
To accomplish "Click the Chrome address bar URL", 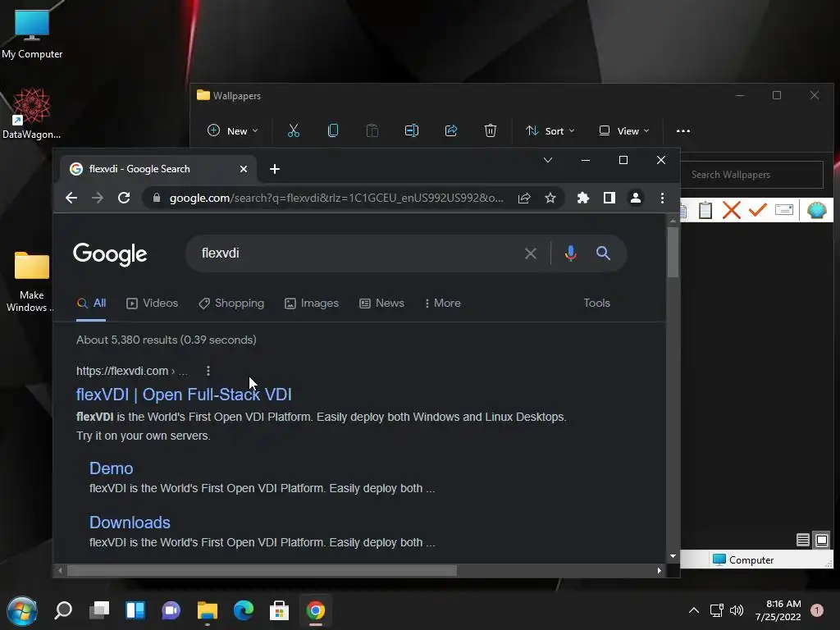I will [336, 199].
